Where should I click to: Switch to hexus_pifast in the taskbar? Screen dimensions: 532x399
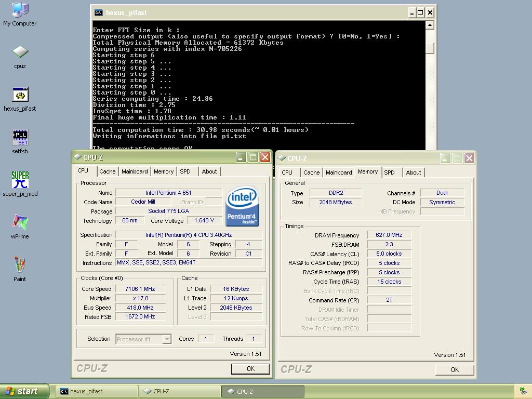tap(97, 391)
